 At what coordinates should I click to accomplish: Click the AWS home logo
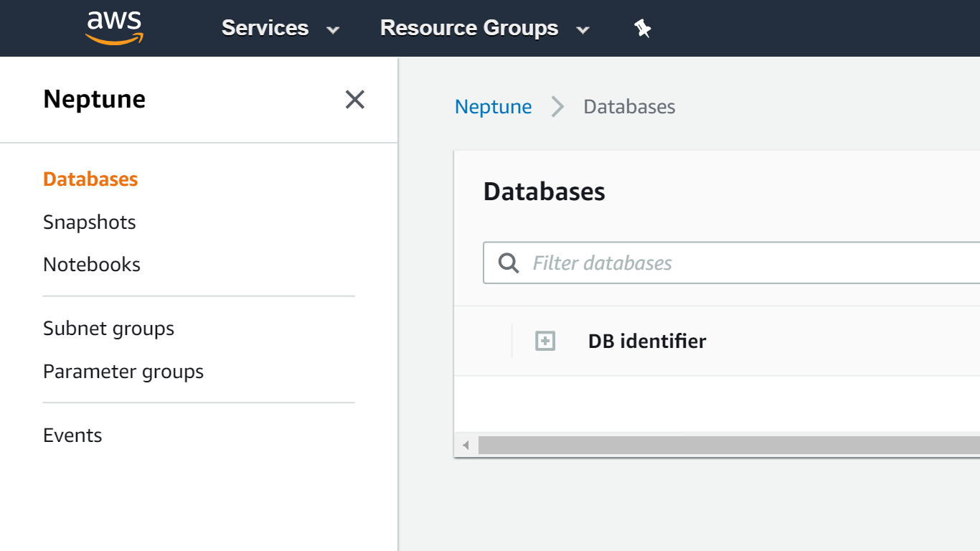[x=113, y=28]
